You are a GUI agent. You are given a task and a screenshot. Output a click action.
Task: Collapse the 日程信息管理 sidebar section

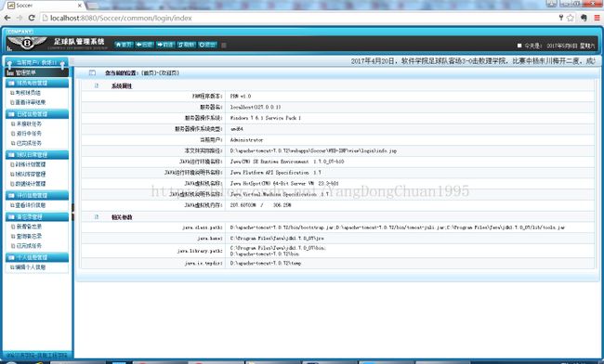pyautogui.click(x=37, y=114)
